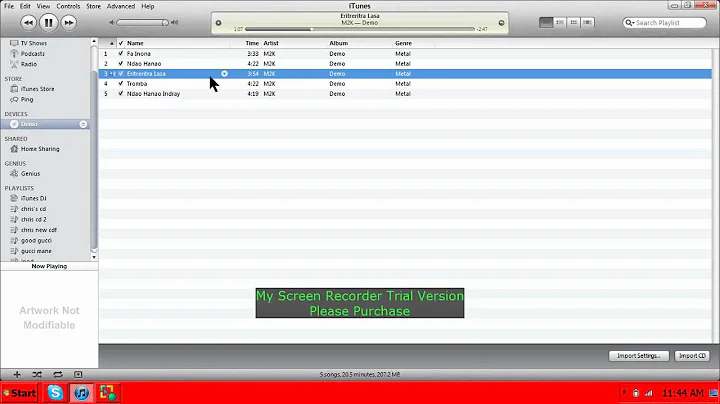Adjust the volume slider
The width and height of the screenshot is (720, 404).
[x=143, y=22]
